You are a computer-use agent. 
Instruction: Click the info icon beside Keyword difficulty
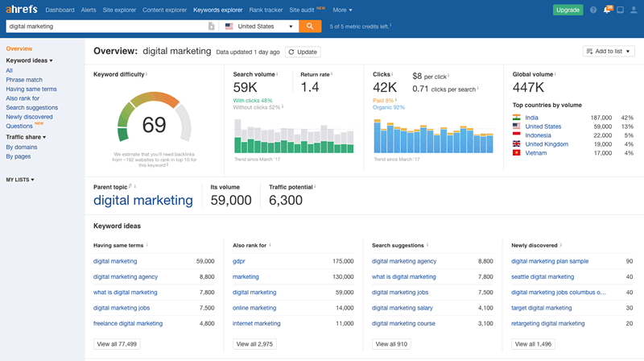(x=147, y=74)
